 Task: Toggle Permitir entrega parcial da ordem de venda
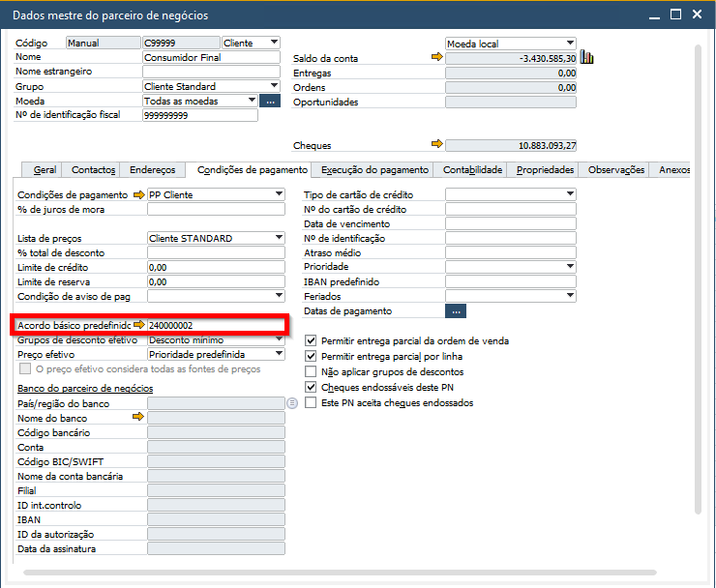tap(311, 341)
